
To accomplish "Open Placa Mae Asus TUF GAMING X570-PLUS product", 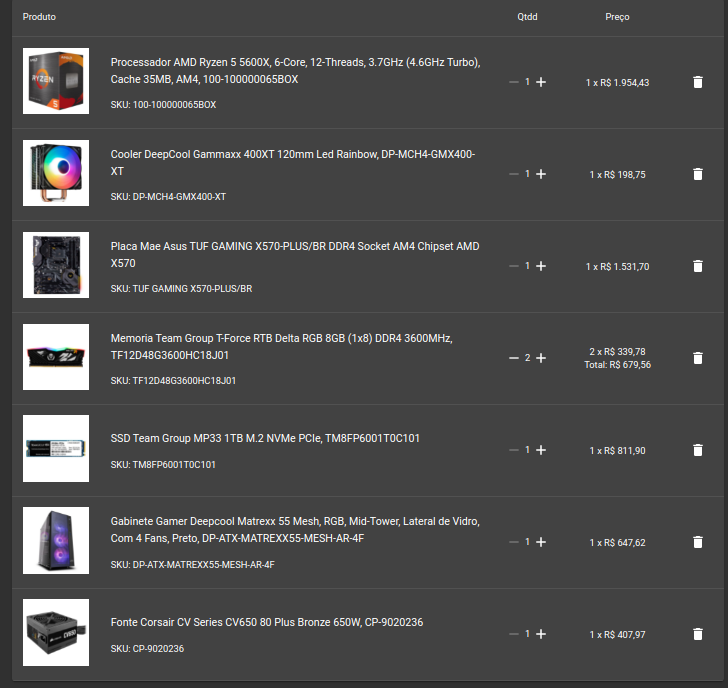I will (x=295, y=254).
